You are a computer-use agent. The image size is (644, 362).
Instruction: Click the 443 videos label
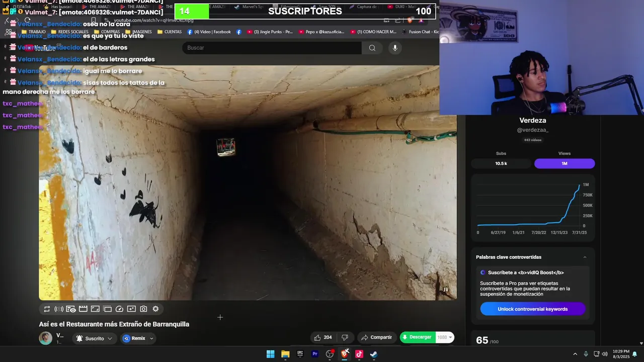point(533,140)
